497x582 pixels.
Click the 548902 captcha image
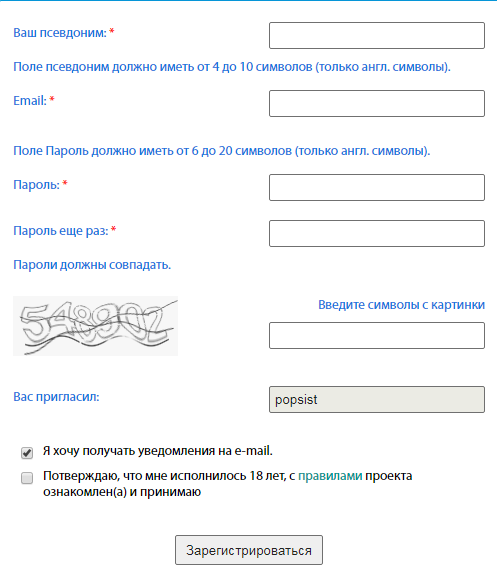(95, 326)
